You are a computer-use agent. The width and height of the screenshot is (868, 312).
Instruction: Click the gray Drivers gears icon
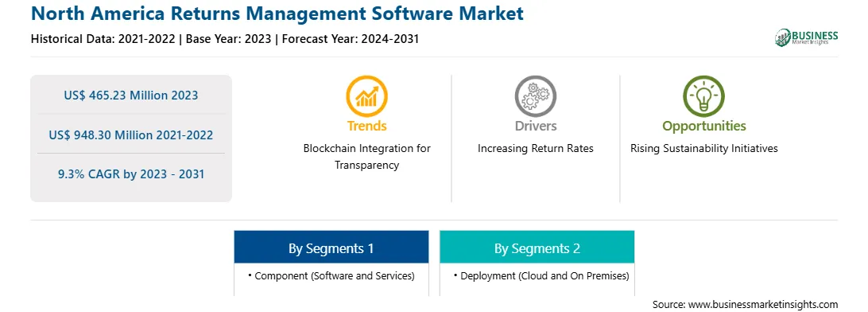[535, 96]
